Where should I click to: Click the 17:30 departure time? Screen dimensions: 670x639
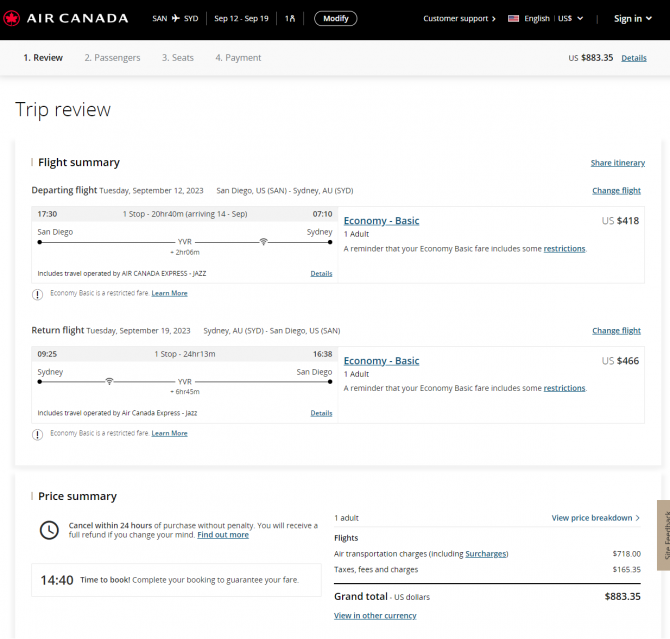[47, 214]
